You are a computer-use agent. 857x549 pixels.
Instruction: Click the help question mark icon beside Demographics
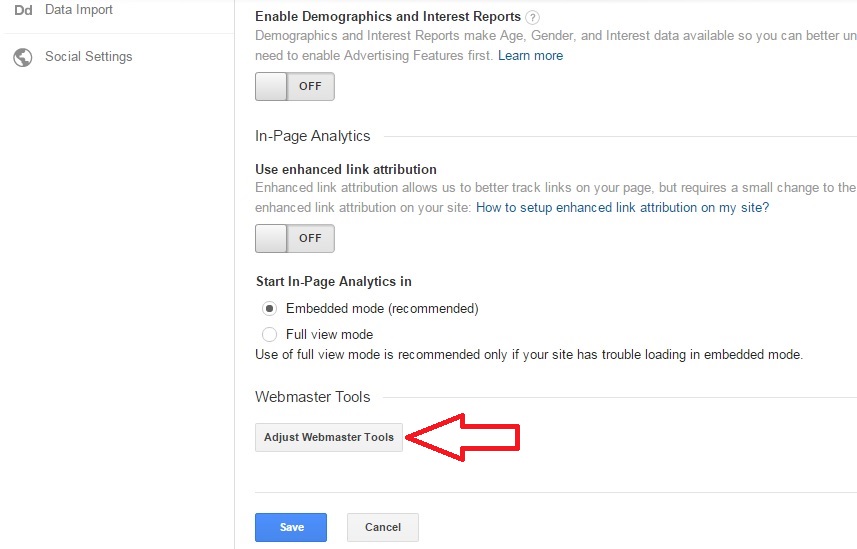[x=533, y=17]
